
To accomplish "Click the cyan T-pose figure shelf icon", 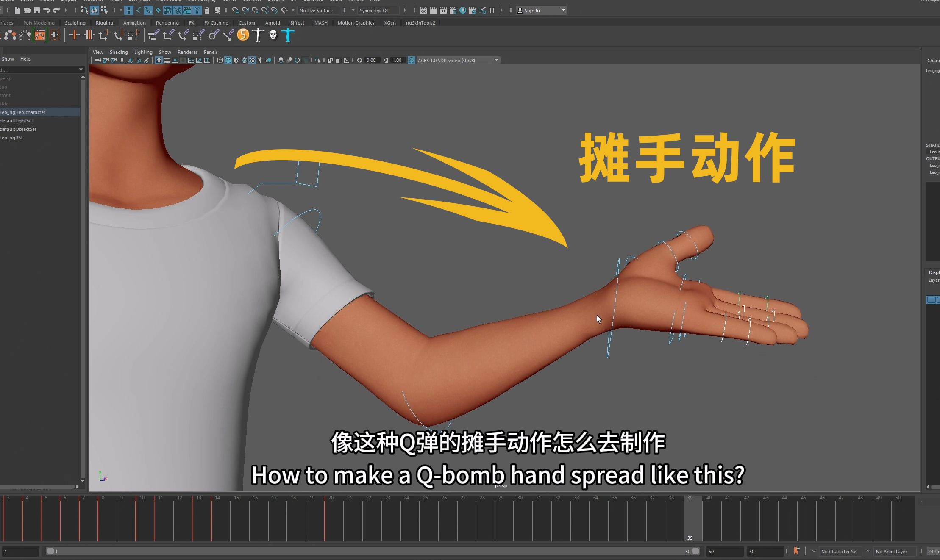I will 288,35.
